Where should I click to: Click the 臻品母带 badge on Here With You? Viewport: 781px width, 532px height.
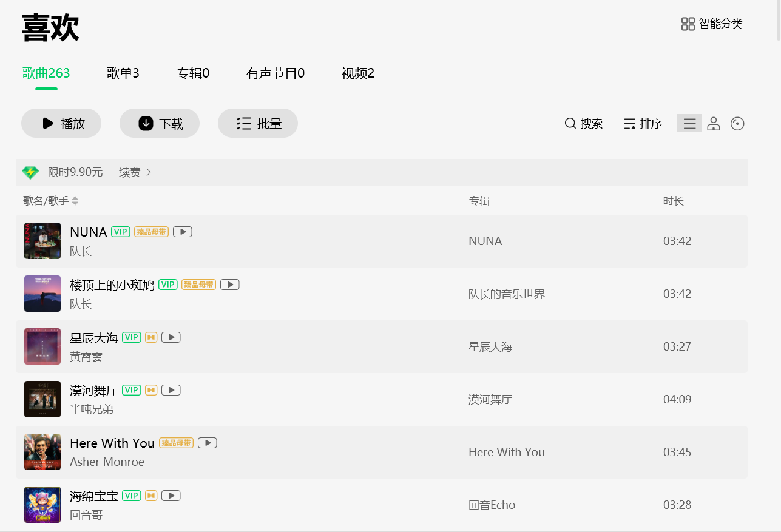176,443
